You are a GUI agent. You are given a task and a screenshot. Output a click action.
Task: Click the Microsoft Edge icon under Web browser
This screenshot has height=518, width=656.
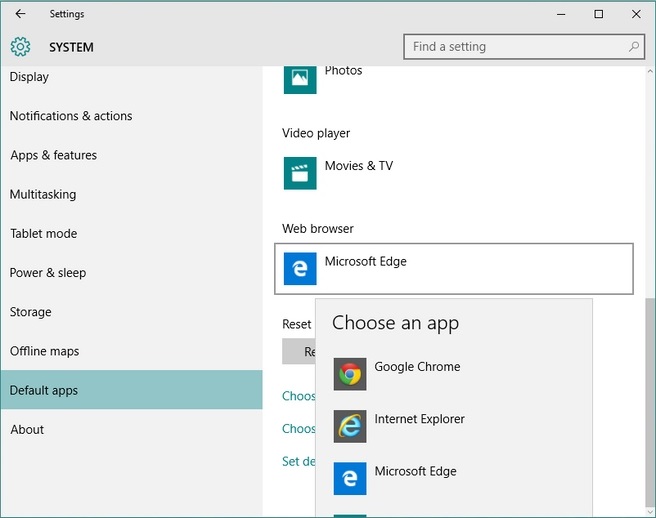pyautogui.click(x=300, y=269)
